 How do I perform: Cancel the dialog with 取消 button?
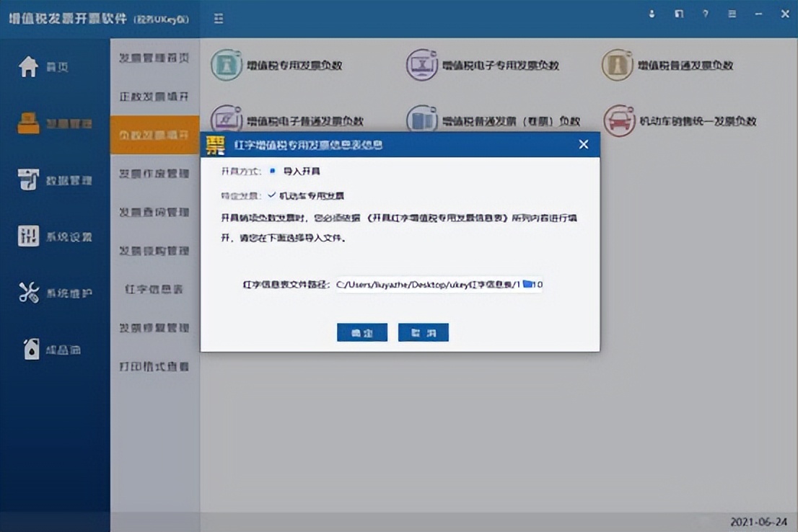click(424, 332)
